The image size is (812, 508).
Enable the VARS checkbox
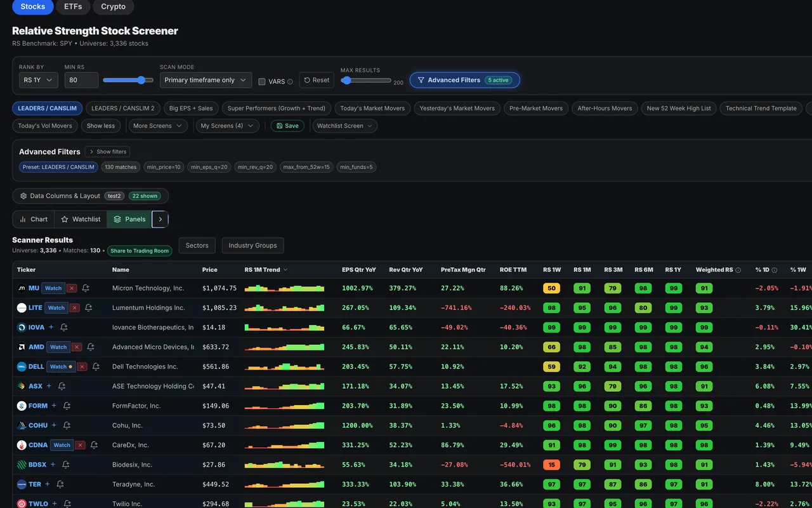pos(262,81)
